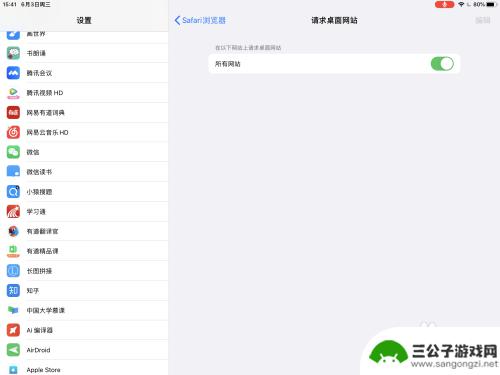500x375 pixels.
Task: Open the 长图拼接 icon
Action: (13, 271)
